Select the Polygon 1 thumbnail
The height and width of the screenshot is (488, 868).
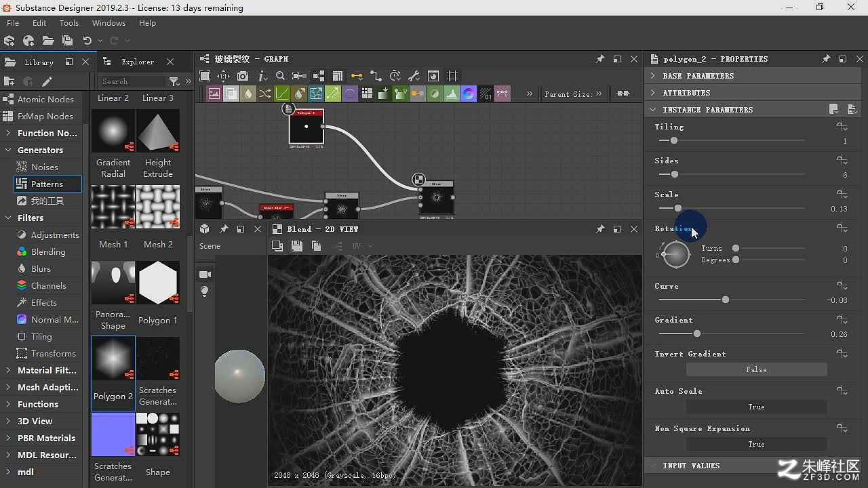tap(158, 282)
